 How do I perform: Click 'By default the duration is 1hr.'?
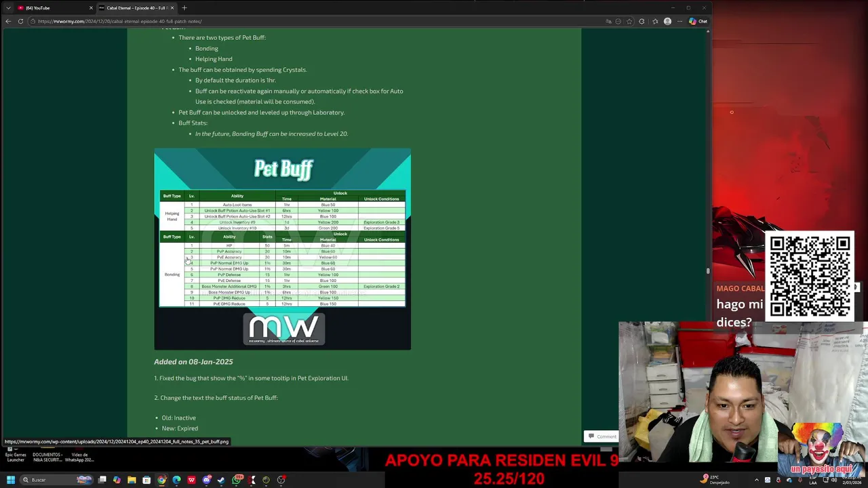[235, 80]
